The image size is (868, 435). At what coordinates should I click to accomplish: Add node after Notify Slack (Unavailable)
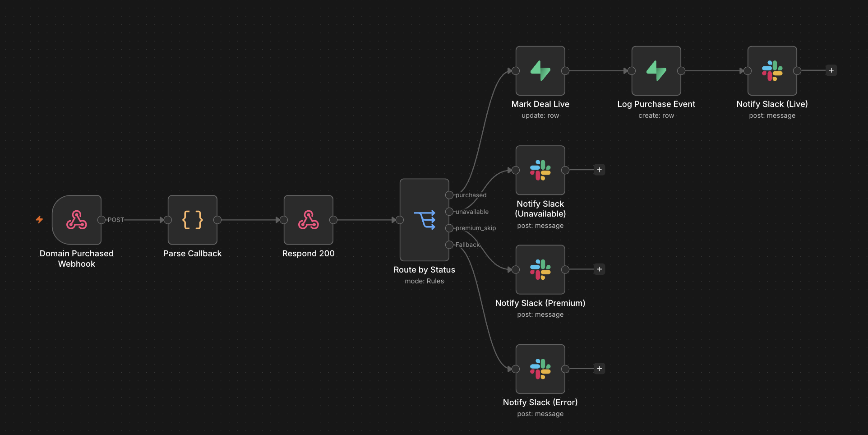tap(600, 170)
